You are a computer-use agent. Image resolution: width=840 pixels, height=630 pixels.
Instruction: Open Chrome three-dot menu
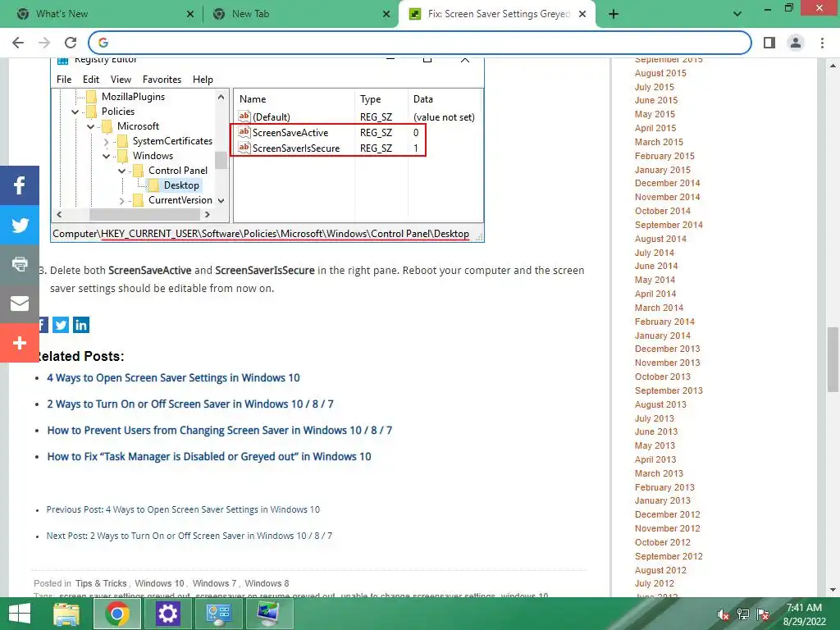pos(822,43)
